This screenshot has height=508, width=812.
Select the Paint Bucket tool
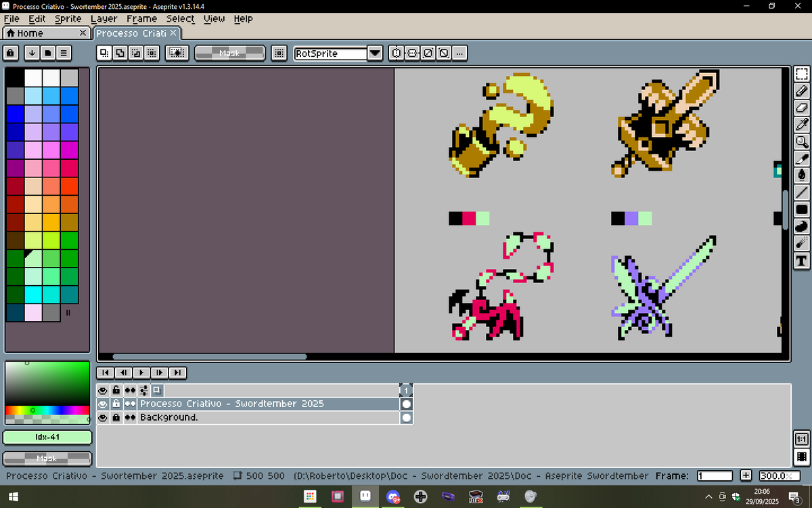pyautogui.click(x=801, y=175)
